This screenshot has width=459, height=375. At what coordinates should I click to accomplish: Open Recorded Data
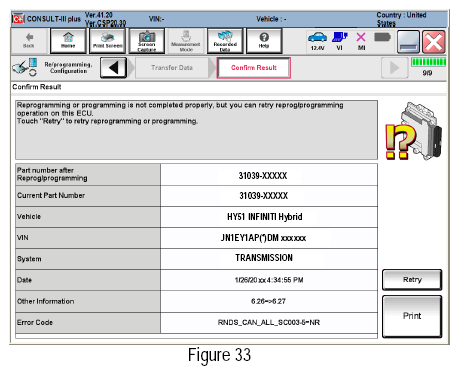pyautogui.click(x=225, y=41)
